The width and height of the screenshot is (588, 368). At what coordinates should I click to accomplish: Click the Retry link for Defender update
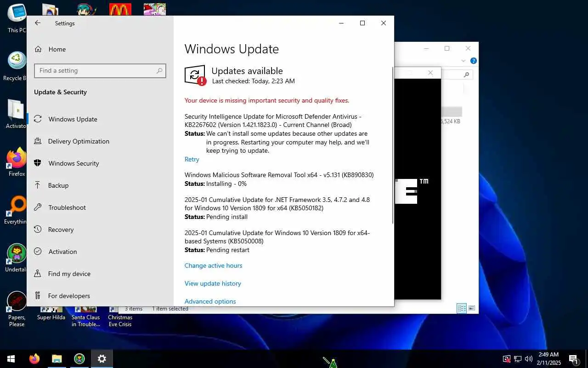192,159
